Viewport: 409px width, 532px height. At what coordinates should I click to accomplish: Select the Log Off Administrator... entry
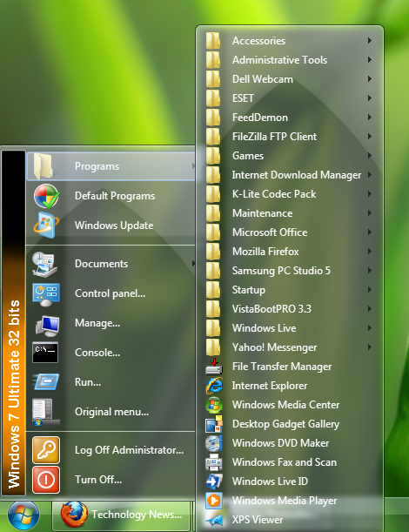click(111, 450)
